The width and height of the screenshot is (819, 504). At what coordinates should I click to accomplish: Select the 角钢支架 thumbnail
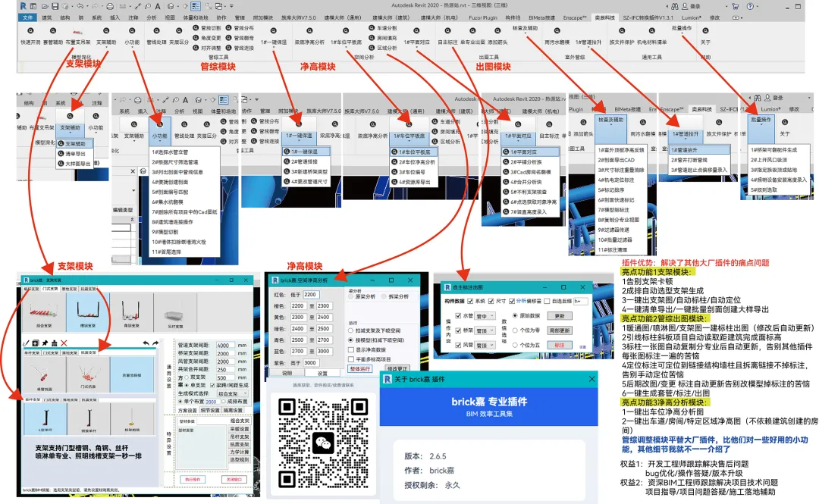pyautogui.click(x=132, y=311)
